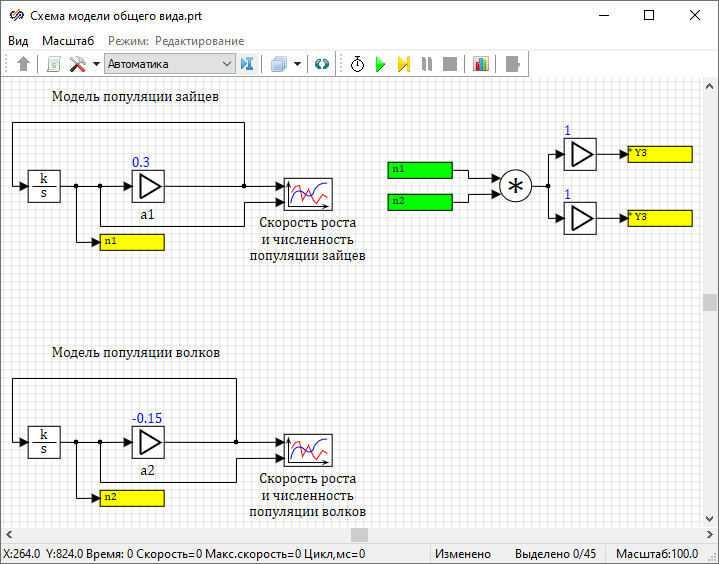Click the pause simulation button
This screenshot has width=719, height=564.
[x=427, y=64]
